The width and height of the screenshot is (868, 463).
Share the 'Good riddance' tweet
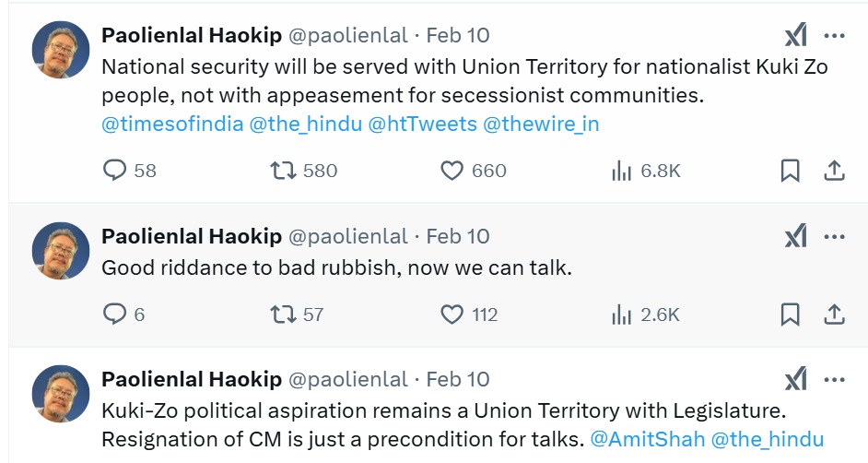833,315
